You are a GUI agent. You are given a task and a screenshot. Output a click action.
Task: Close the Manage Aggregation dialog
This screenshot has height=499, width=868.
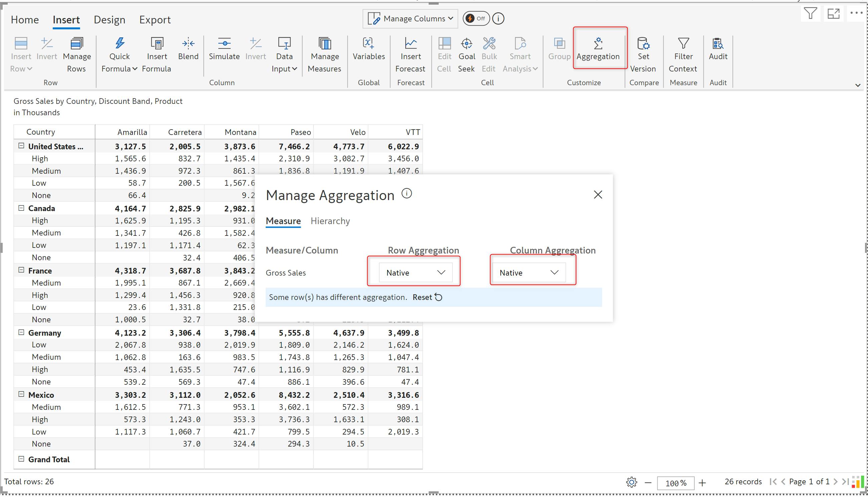(x=597, y=195)
